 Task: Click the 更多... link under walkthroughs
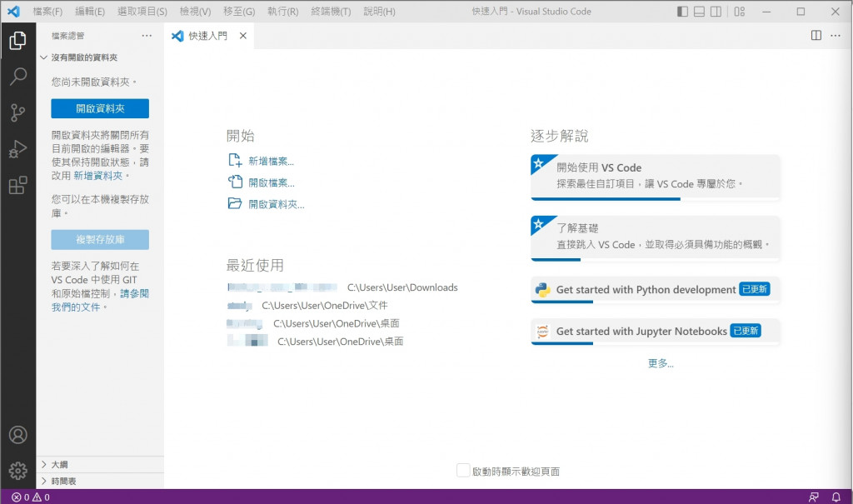pyautogui.click(x=661, y=363)
